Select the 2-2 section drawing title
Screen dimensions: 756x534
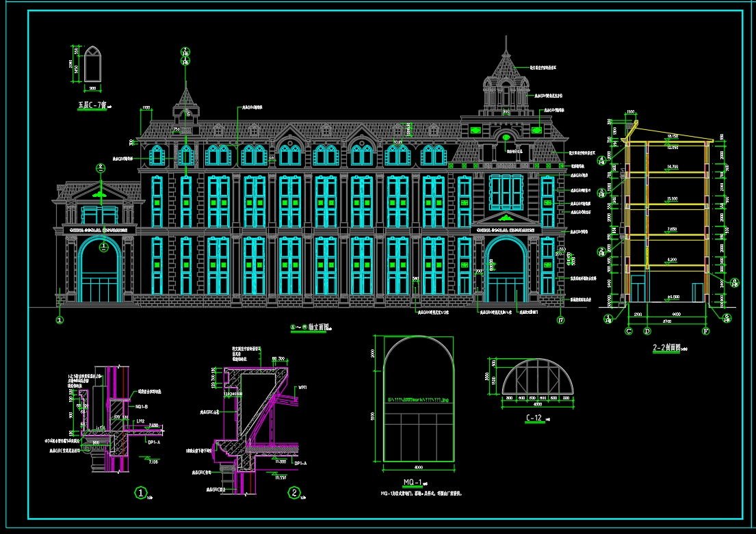(666, 348)
